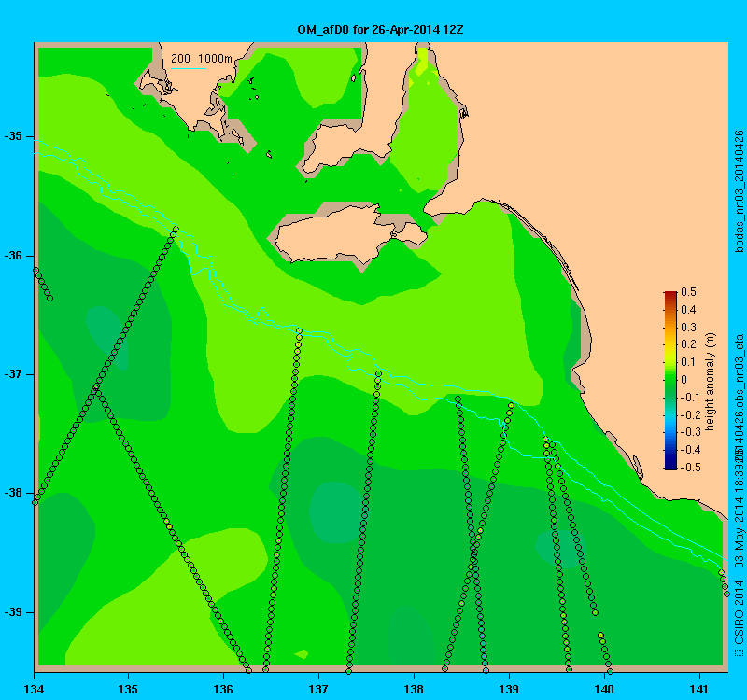Click the cyan isobath legend line sample
The width and height of the screenshot is (747, 700).
click(189, 68)
